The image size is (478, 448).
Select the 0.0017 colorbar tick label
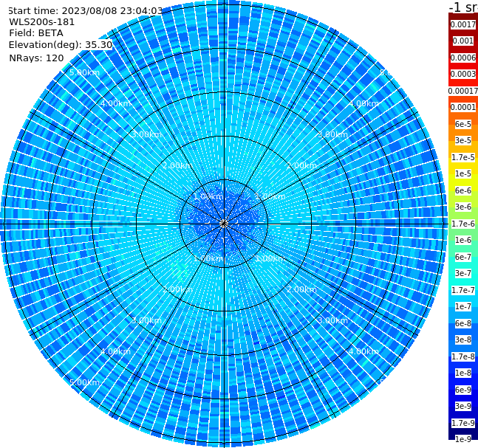click(463, 24)
